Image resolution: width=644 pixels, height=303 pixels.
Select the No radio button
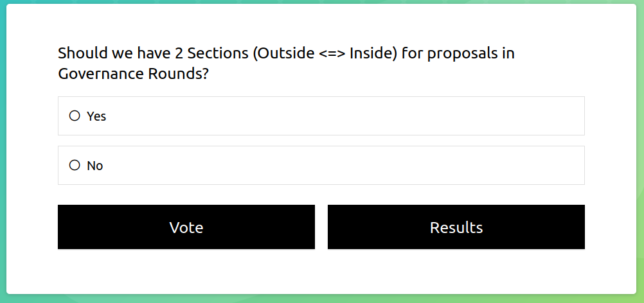click(x=75, y=166)
